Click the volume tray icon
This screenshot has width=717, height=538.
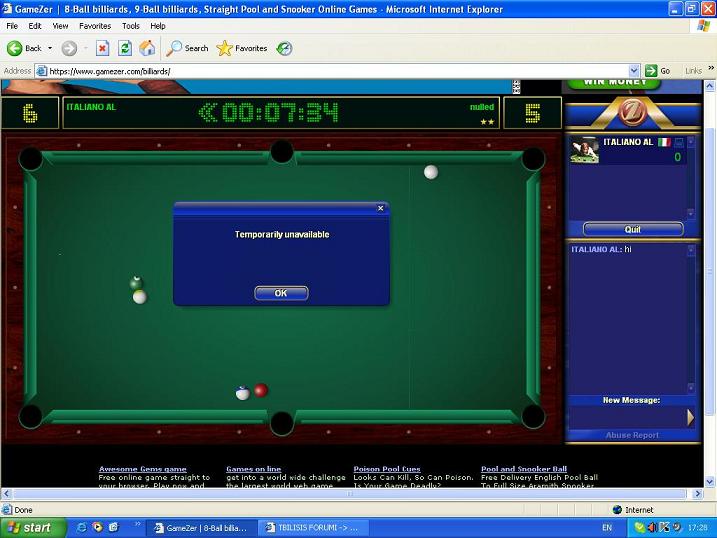[x=652, y=528]
